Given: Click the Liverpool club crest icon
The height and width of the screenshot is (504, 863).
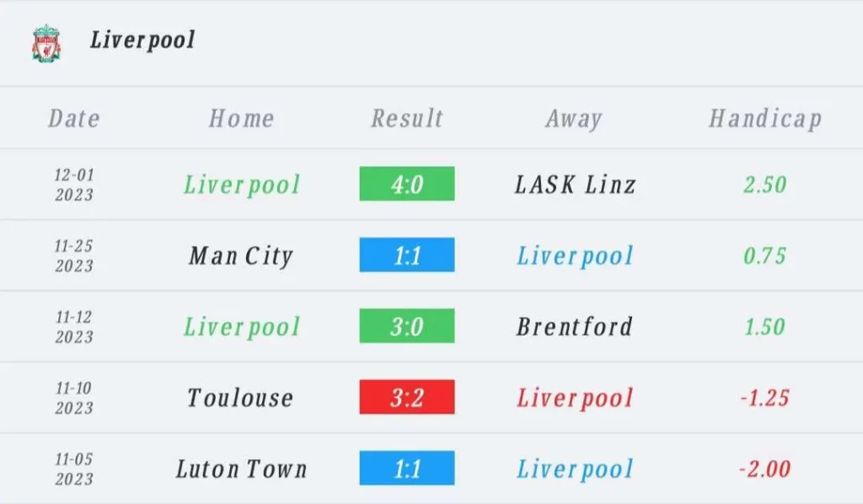Looking at the screenshot, I should pos(46,43).
